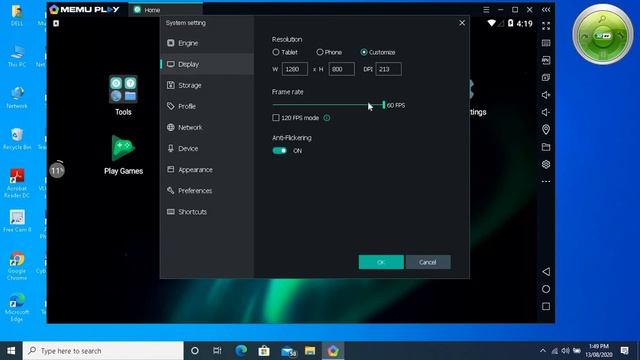Open the Tools folder on the Android home screen
The image size is (640, 360).
pyautogui.click(x=123, y=96)
